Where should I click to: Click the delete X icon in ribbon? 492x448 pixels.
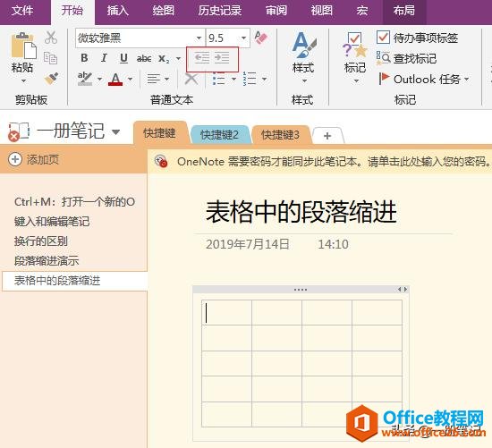(191, 79)
